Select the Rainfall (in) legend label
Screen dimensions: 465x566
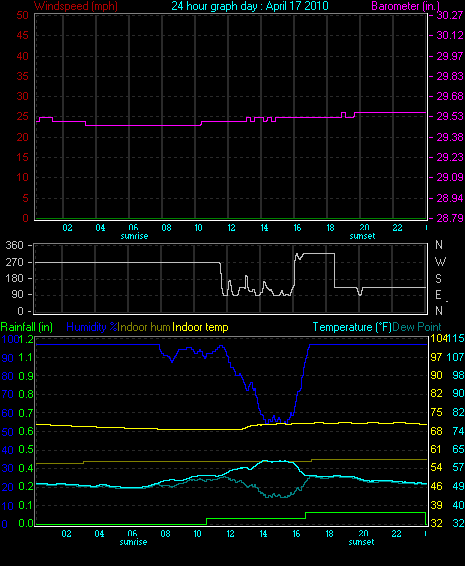point(27,327)
